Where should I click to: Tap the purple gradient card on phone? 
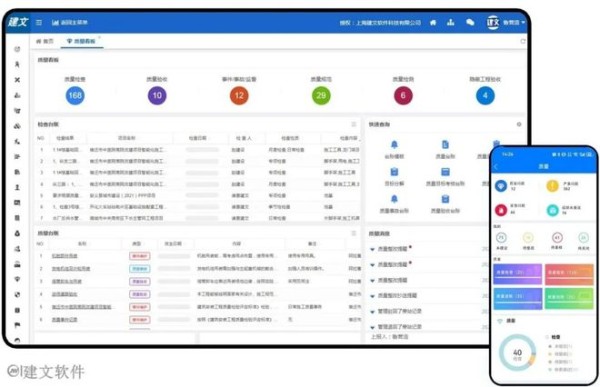point(517,274)
